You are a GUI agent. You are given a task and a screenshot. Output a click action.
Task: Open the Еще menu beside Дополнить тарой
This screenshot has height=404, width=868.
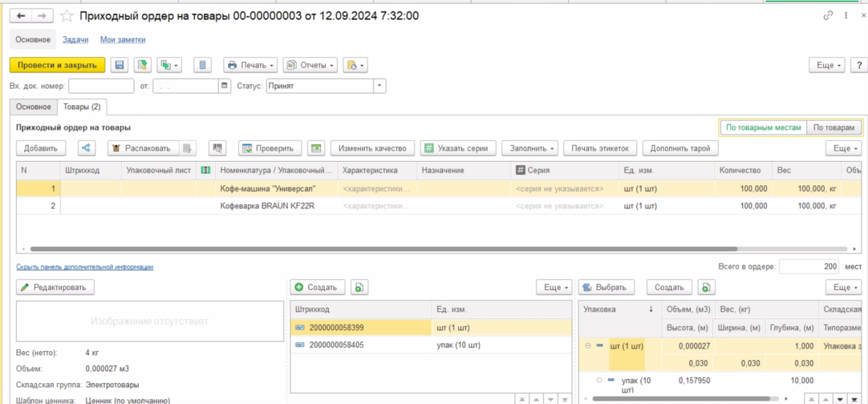(x=844, y=149)
